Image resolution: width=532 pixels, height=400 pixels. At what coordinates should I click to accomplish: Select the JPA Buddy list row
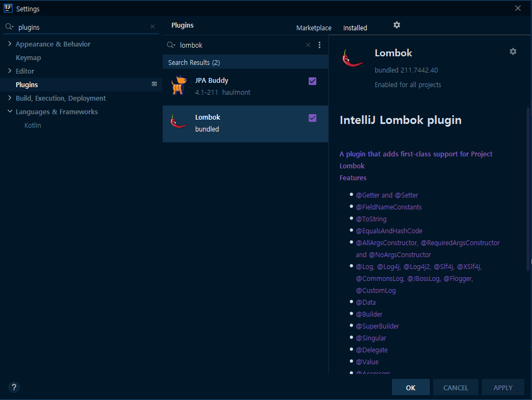(245, 87)
